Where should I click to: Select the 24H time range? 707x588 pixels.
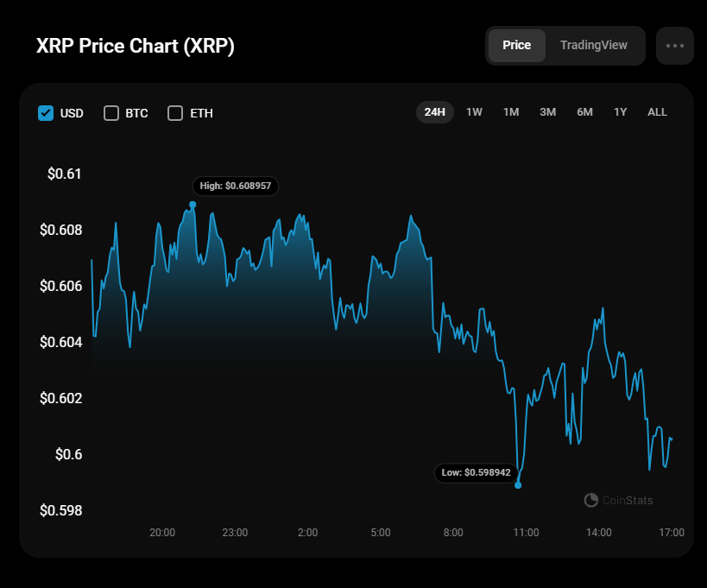tap(434, 112)
